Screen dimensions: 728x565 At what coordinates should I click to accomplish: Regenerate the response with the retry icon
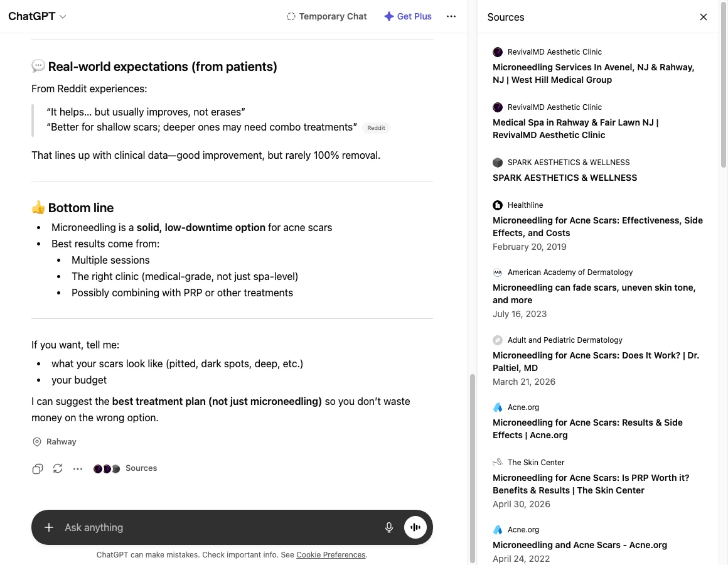pos(58,468)
